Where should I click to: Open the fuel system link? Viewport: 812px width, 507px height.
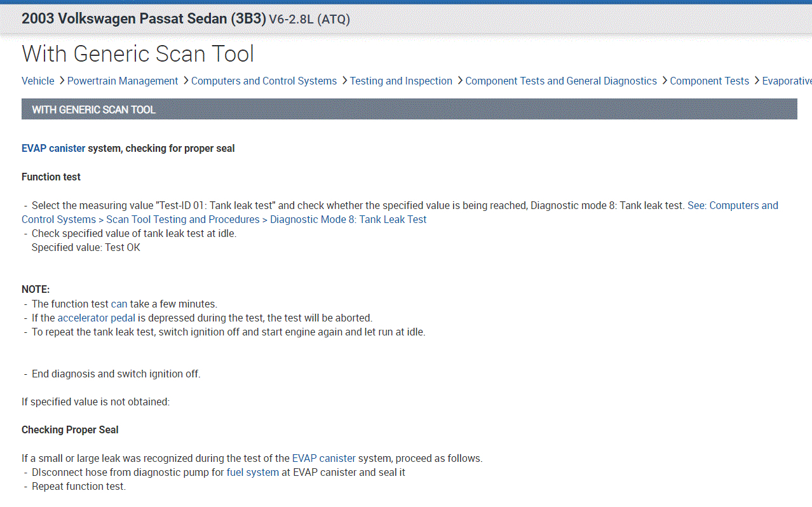click(x=252, y=472)
